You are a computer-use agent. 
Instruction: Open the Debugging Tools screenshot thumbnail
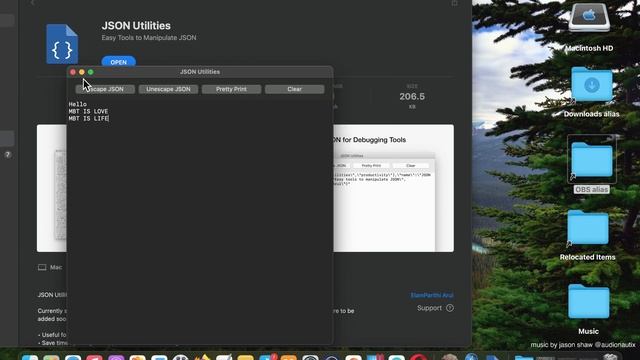point(393,188)
